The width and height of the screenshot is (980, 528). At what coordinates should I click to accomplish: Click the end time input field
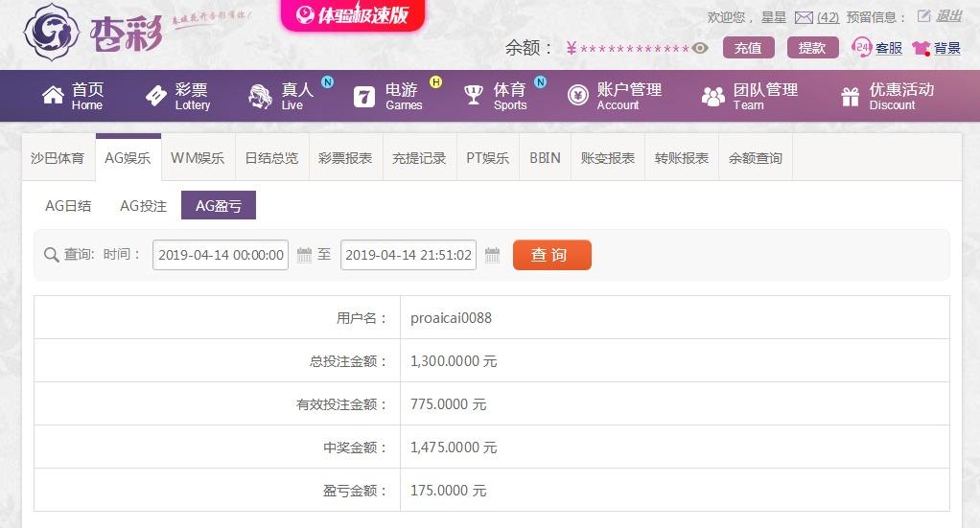[408, 255]
